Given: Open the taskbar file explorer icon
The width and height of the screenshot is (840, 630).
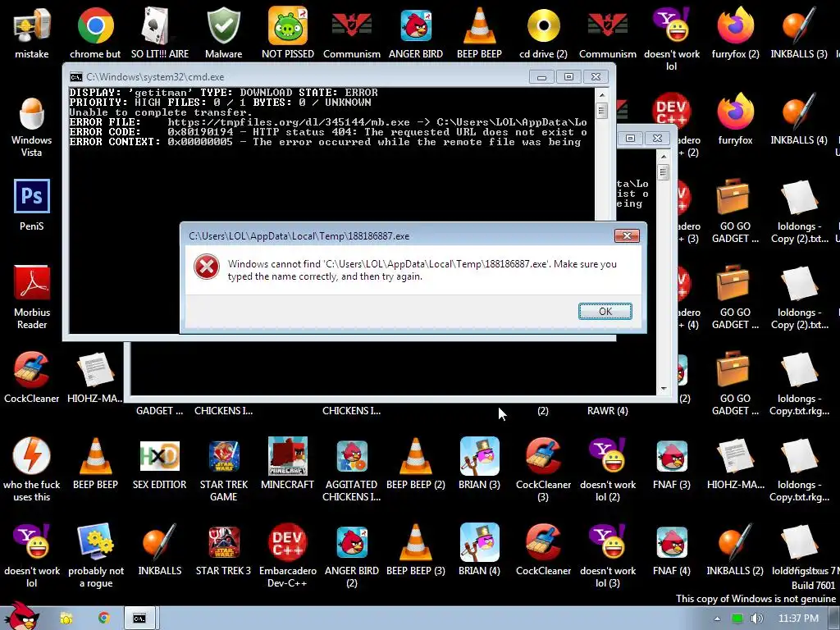Looking at the screenshot, I should click(66, 619).
